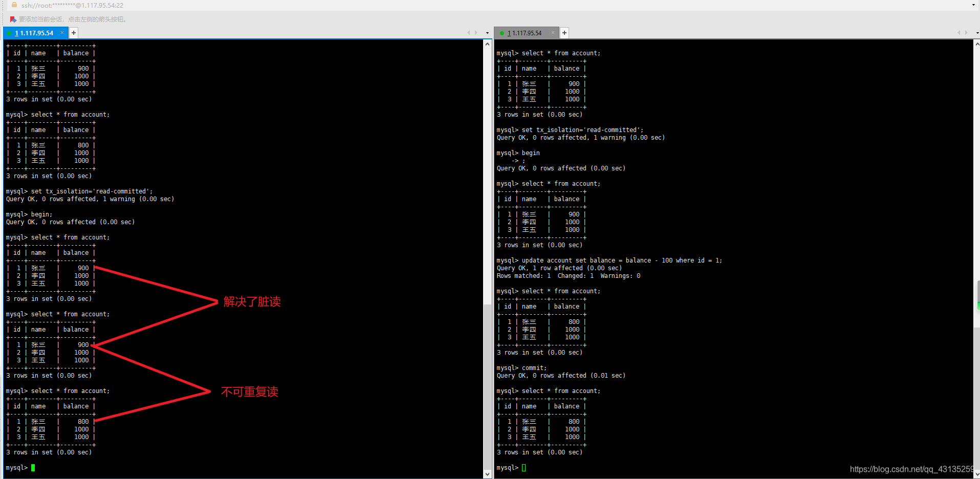Switch to the left 1.117.95.54 session tab
Screen dimensions: 980x479
tap(34, 33)
